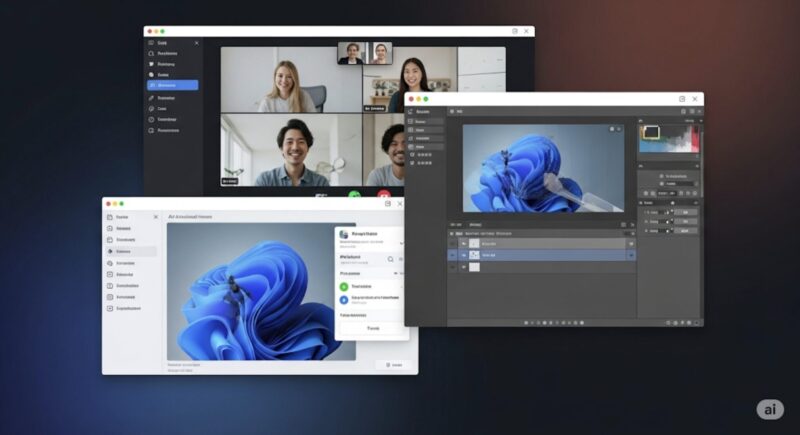800x435 pixels.
Task: Click the bell icon in video call sidebar
Action: (x=151, y=54)
